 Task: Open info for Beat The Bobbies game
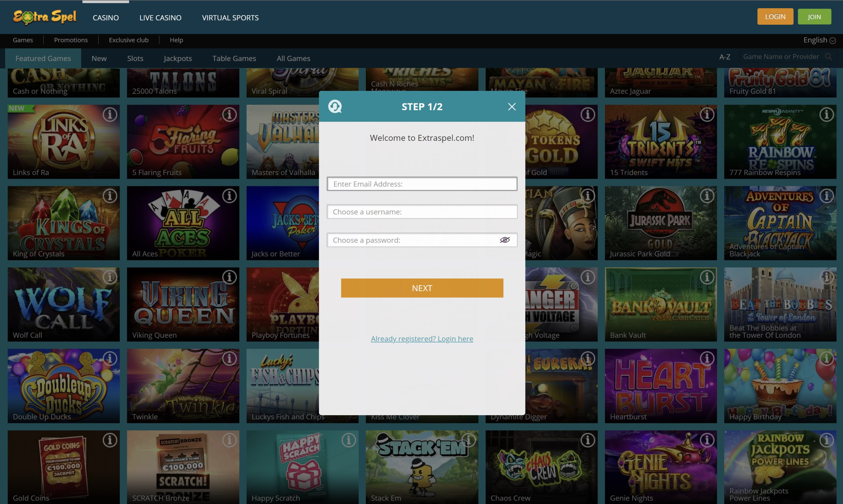[x=827, y=277]
